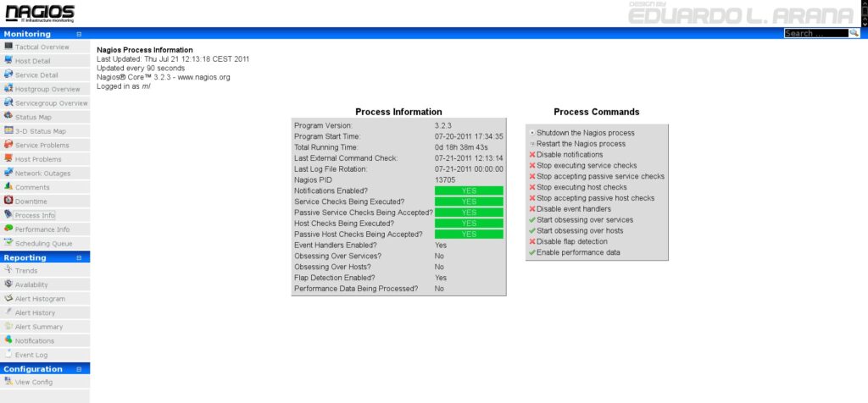Click the Tactical Overview monitor icon

(x=8, y=47)
